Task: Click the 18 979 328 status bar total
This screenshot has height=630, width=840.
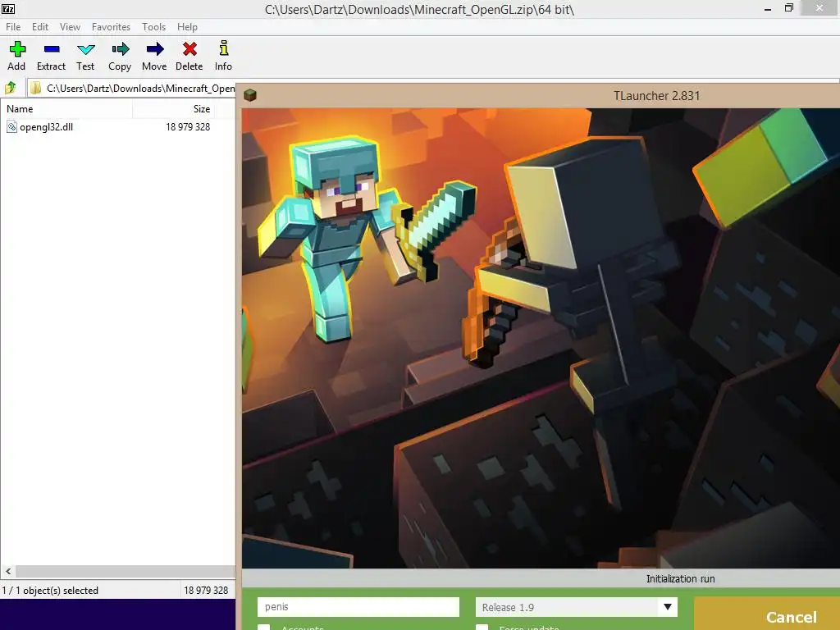Action: pyautogui.click(x=206, y=591)
